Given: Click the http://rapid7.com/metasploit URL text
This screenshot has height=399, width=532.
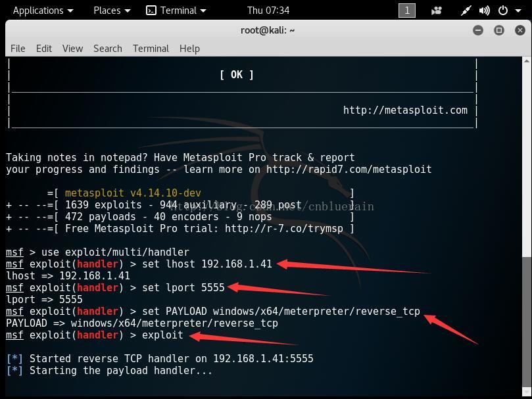Looking at the screenshot, I should (x=349, y=169).
